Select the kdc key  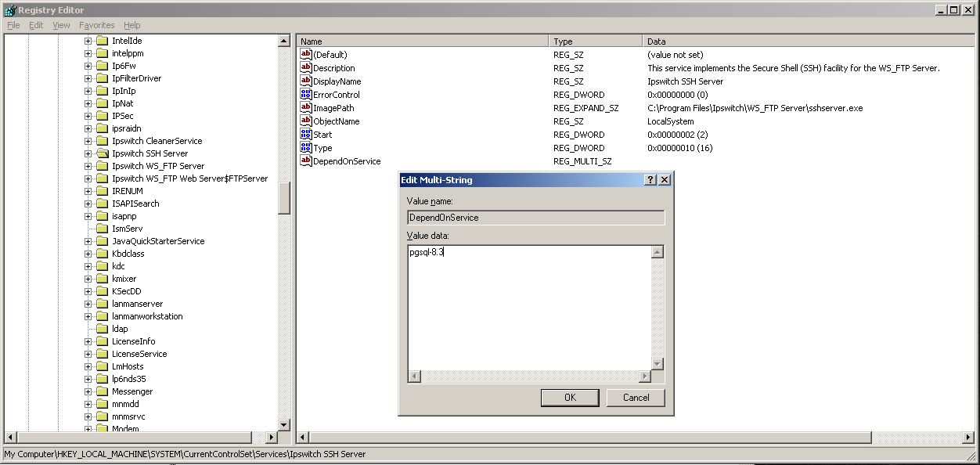(x=118, y=266)
